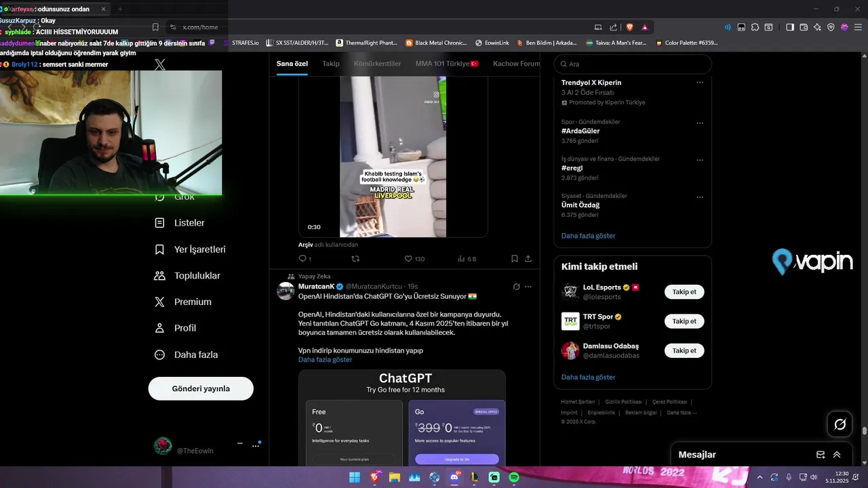Viewport: 868px width, 488px height.
Task: Open Spotify from the taskbar
Action: click(x=514, y=477)
